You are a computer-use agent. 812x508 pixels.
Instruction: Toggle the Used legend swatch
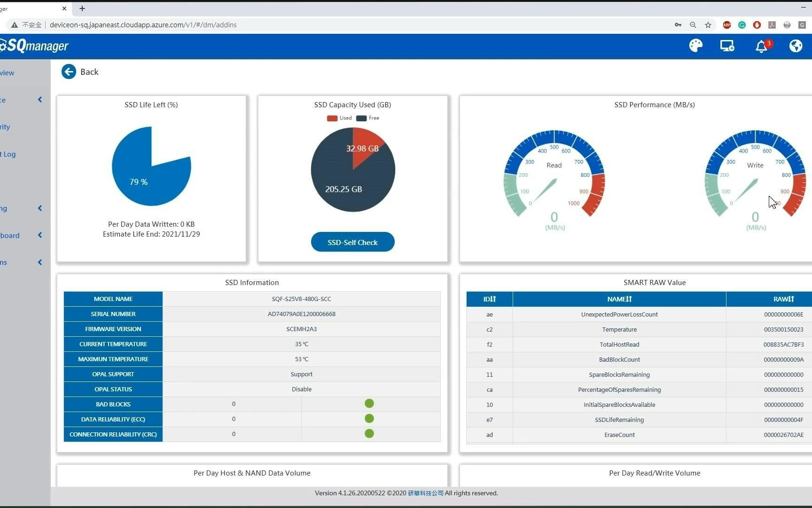tap(332, 118)
